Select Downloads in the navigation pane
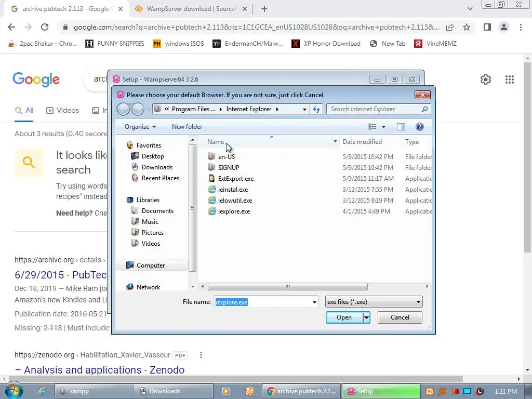The image size is (532, 399). click(x=157, y=167)
